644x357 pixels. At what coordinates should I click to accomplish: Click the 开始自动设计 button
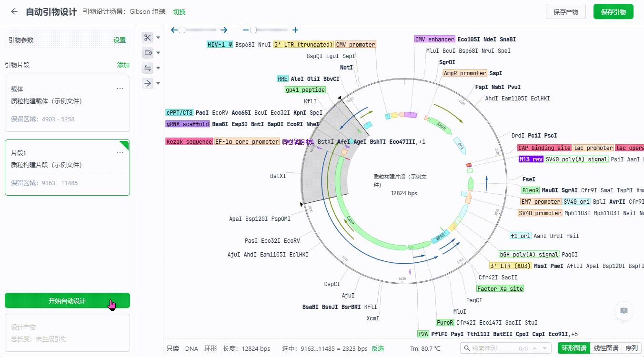67,301
